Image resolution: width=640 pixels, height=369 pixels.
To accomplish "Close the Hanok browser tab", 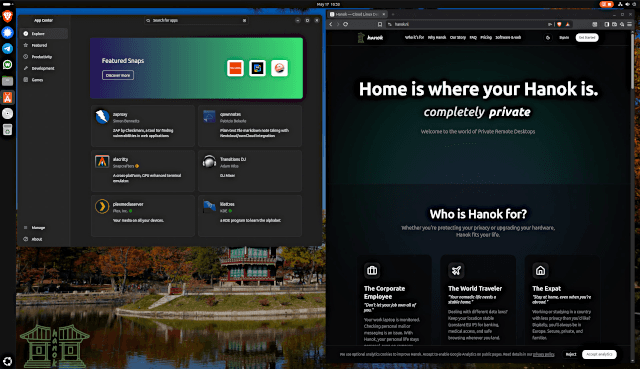I will pyautogui.click(x=384, y=14).
